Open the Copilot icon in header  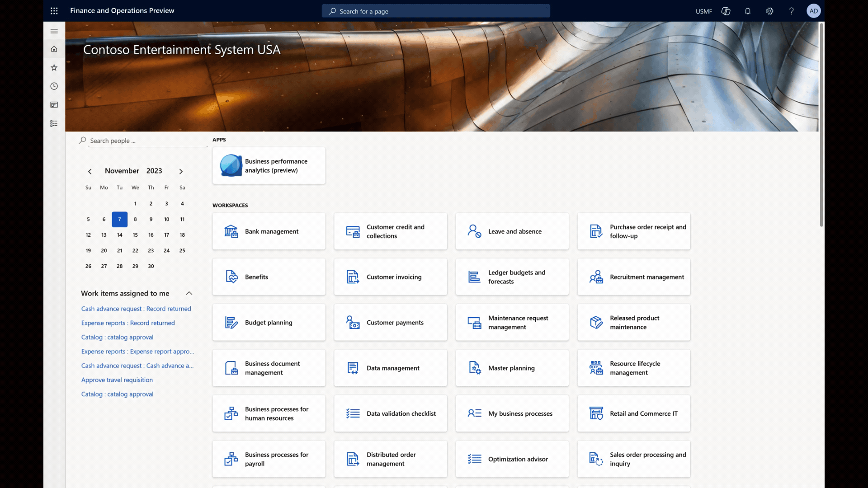[x=726, y=11]
